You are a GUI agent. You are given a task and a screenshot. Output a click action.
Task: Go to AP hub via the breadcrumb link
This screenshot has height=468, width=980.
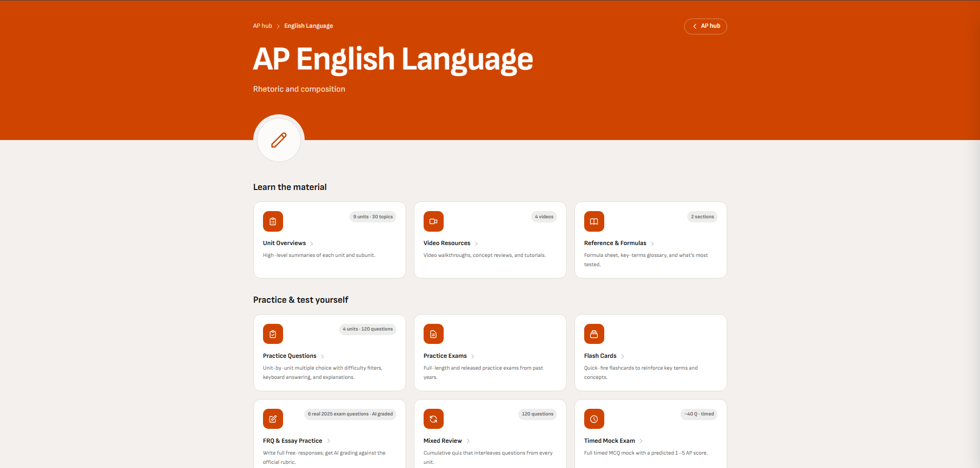(x=262, y=26)
